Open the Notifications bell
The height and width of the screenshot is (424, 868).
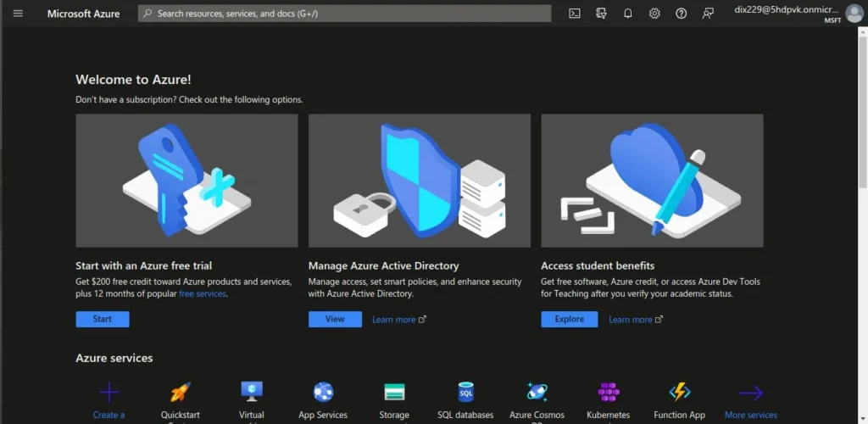[x=628, y=14]
